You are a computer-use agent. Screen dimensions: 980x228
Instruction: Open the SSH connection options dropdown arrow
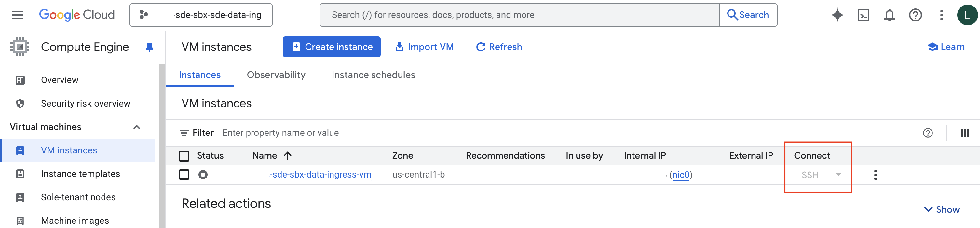tap(838, 175)
